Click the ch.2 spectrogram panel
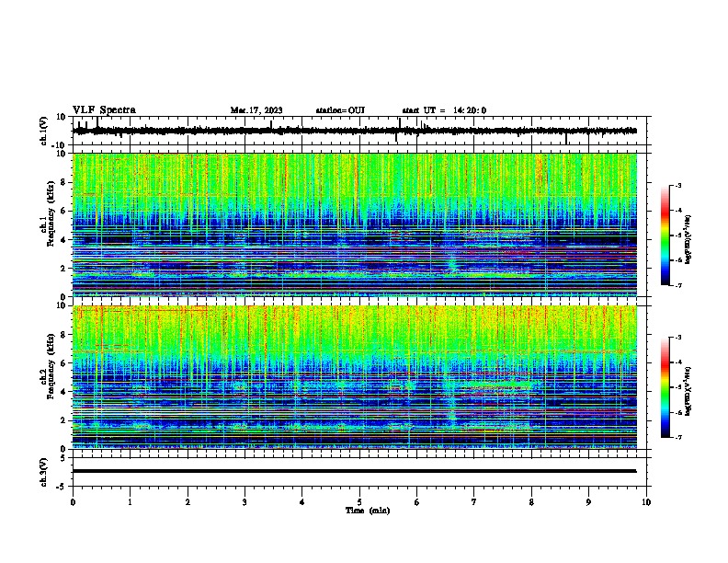The image size is (728, 563). (355, 377)
